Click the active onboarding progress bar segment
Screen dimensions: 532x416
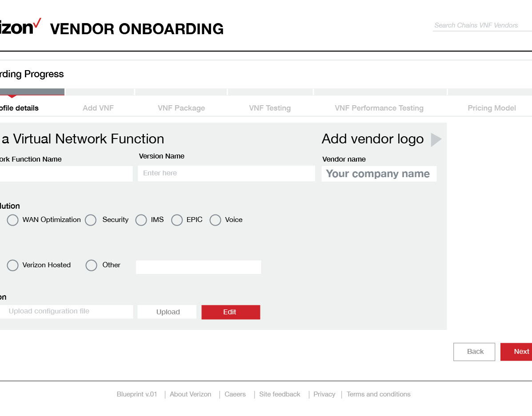click(x=32, y=92)
